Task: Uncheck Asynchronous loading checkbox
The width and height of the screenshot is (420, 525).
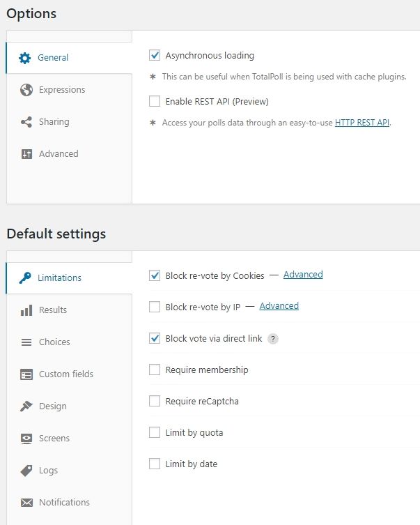Action: coord(155,55)
